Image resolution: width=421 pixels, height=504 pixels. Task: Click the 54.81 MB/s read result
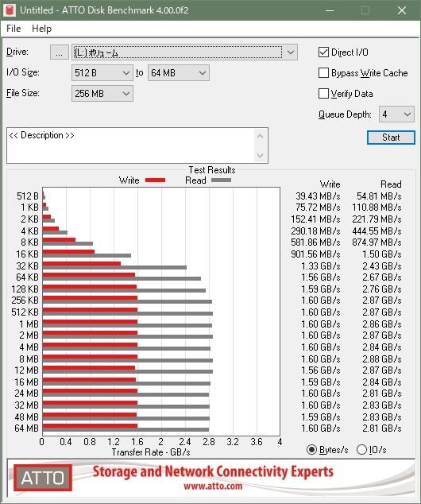[x=379, y=196]
